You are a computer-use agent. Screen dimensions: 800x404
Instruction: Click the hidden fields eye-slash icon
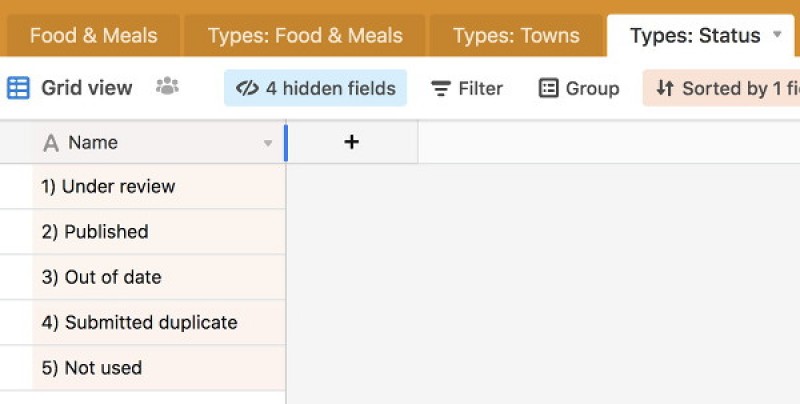(247, 88)
